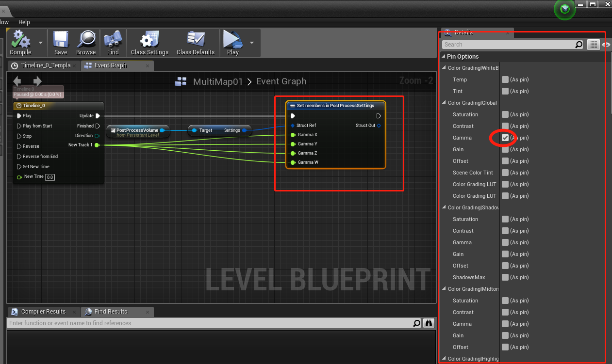The height and width of the screenshot is (364, 612).
Task: Collapse the Color Grading|Global section
Action: point(443,103)
